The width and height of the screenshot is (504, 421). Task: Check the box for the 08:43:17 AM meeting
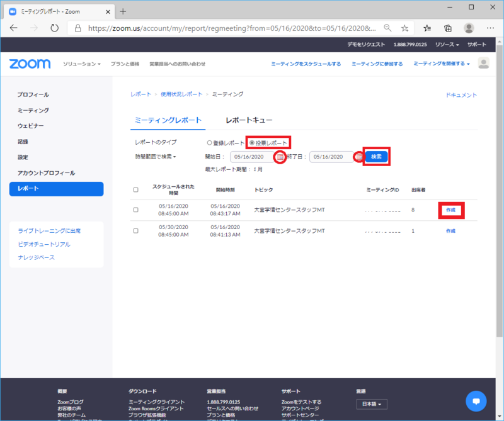coord(136,210)
